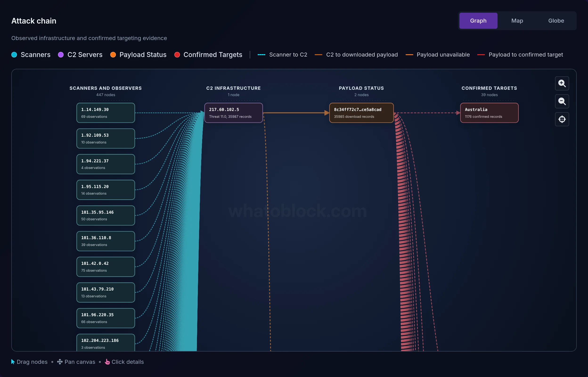
Task: Click the Attack chain heading
Action: 34,21
